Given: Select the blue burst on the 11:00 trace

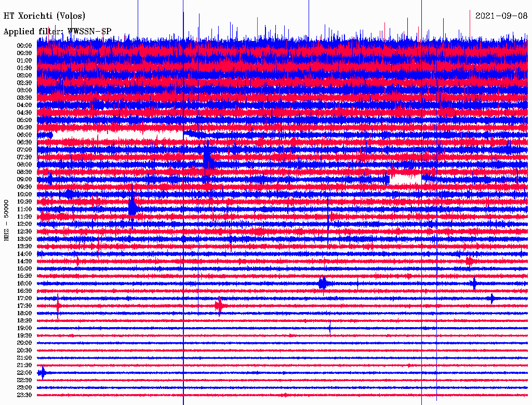Looking at the screenshot, I should coord(132,207).
